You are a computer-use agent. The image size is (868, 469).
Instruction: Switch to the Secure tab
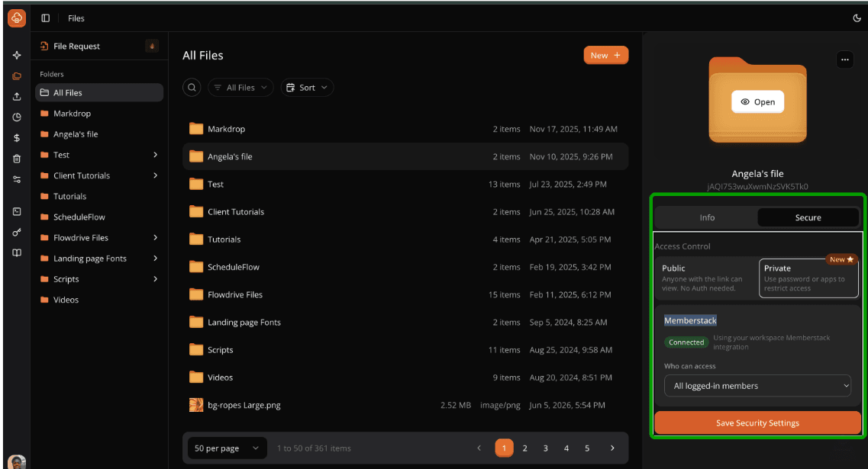tap(808, 217)
